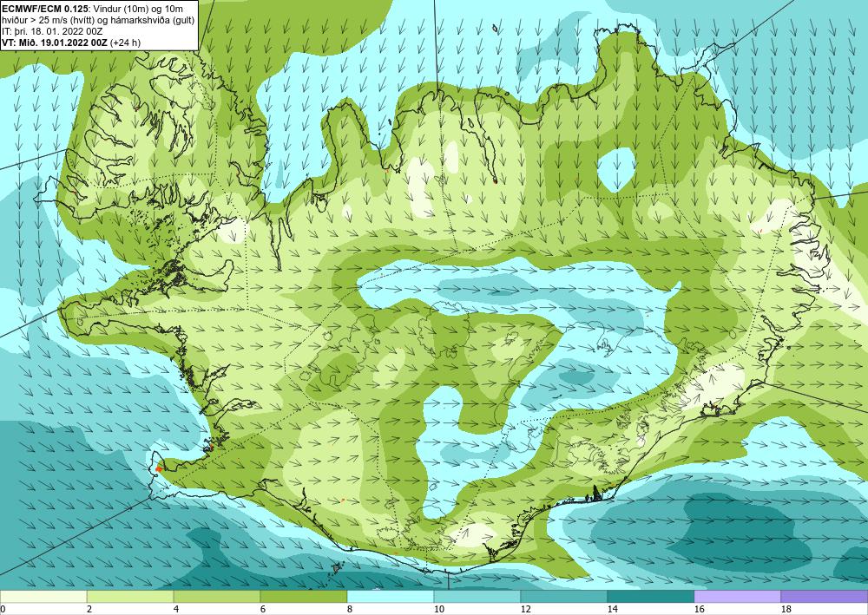Click the 16–18 m/s light purple swatch
This screenshot has height=615, width=868.
[x=737, y=597]
